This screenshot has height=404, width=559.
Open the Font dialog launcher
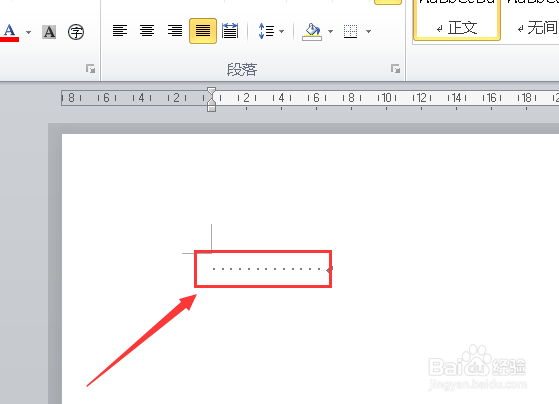click(x=91, y=68)
